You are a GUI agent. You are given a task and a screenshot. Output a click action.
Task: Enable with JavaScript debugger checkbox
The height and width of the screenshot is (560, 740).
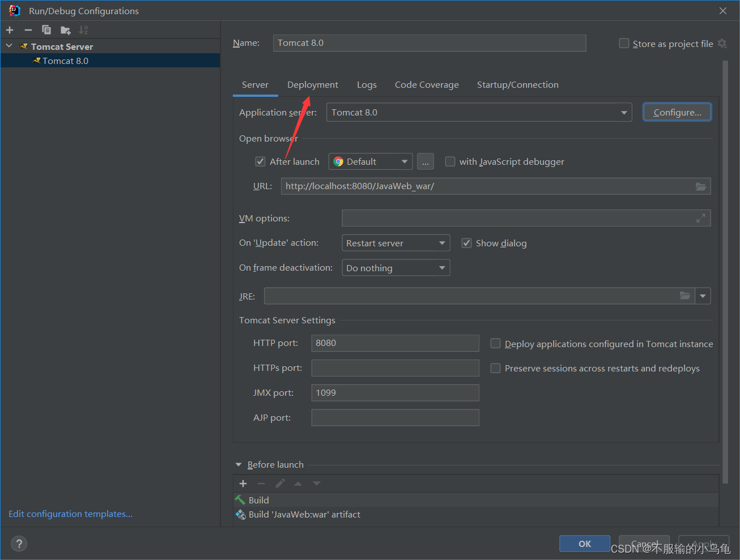tap(450, 162)
